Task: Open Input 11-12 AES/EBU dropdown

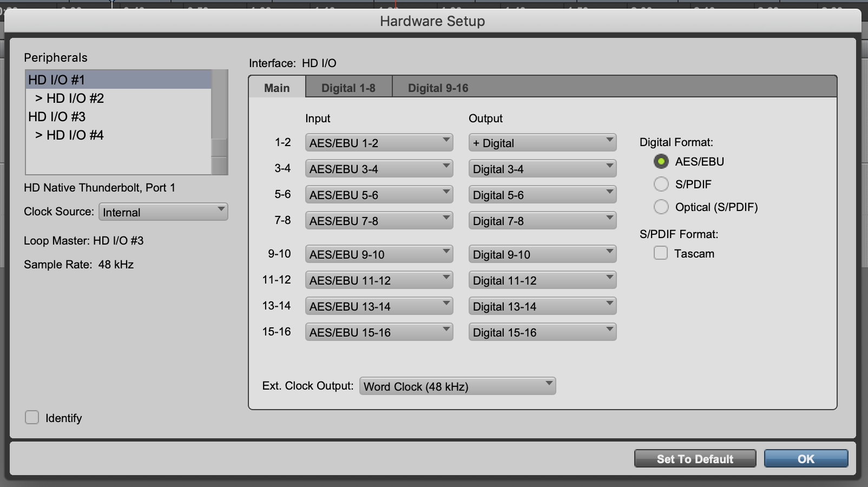Action: click(379, 280)
